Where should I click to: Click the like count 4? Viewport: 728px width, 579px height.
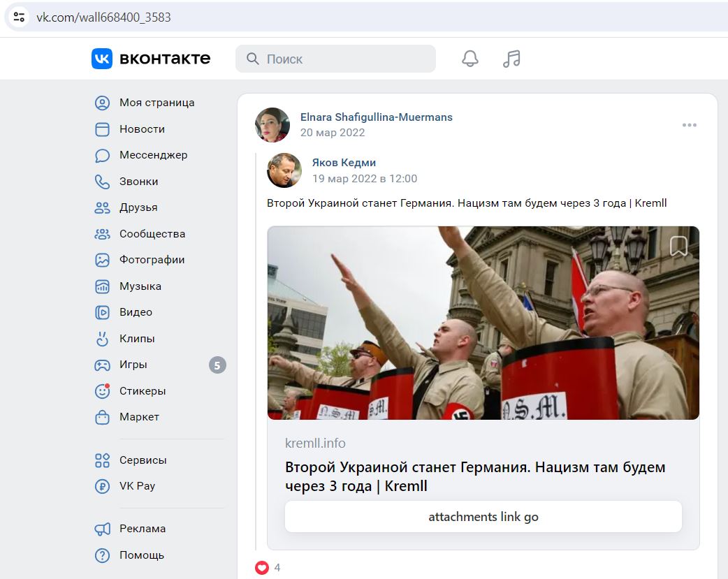[x=277, y=567]
